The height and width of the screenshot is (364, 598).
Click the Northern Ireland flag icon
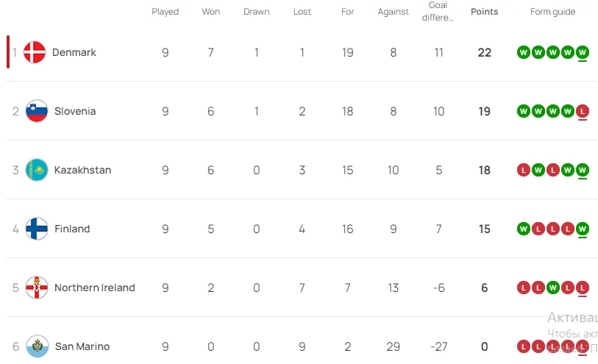pyautogui.click(x=37, y=288)
